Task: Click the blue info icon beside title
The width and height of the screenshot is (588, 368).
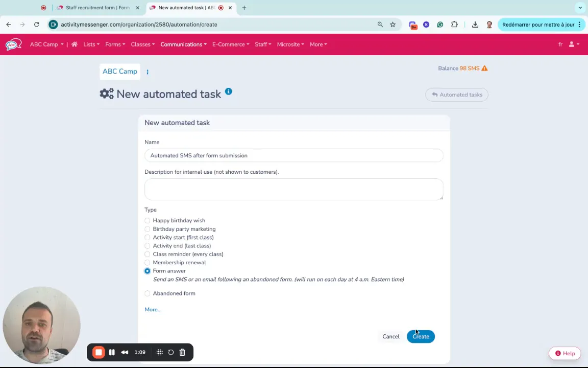Action: 228,92
